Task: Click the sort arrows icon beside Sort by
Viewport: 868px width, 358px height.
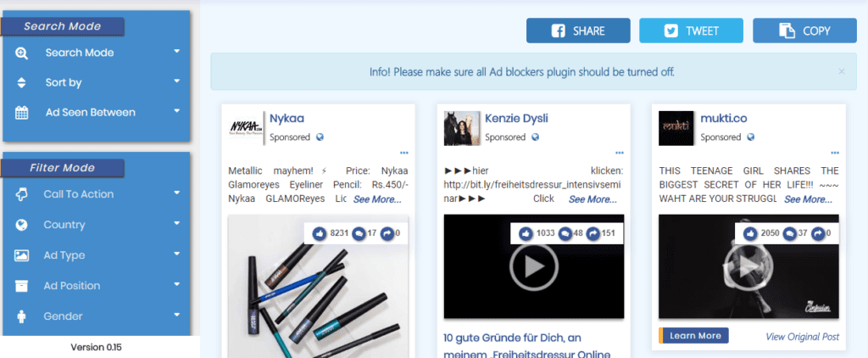Action: (x=21, y=83)
